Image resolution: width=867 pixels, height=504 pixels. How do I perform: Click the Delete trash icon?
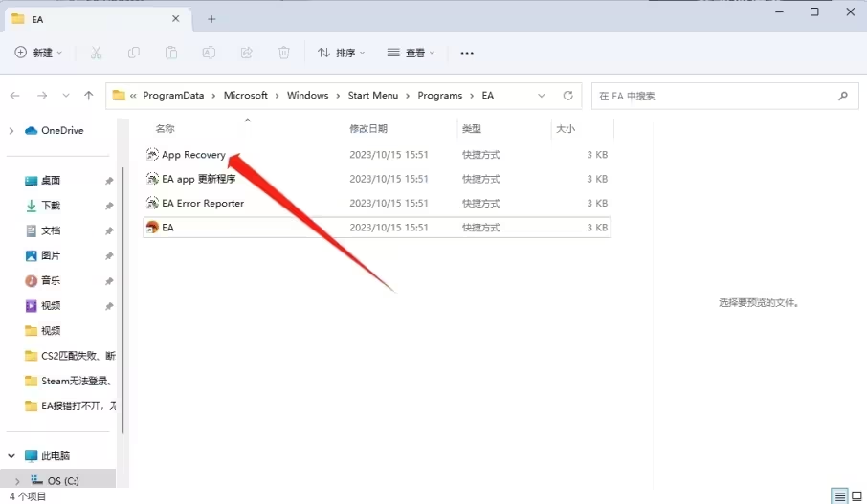point(283,53)
